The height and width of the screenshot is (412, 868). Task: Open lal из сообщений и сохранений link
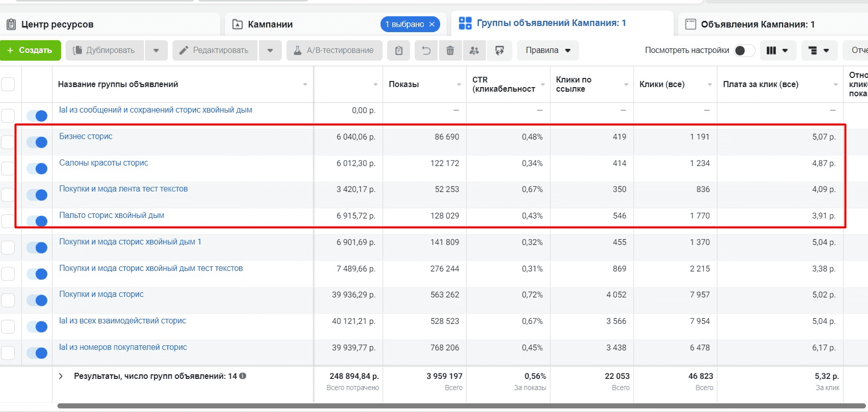tap(156, 110)
